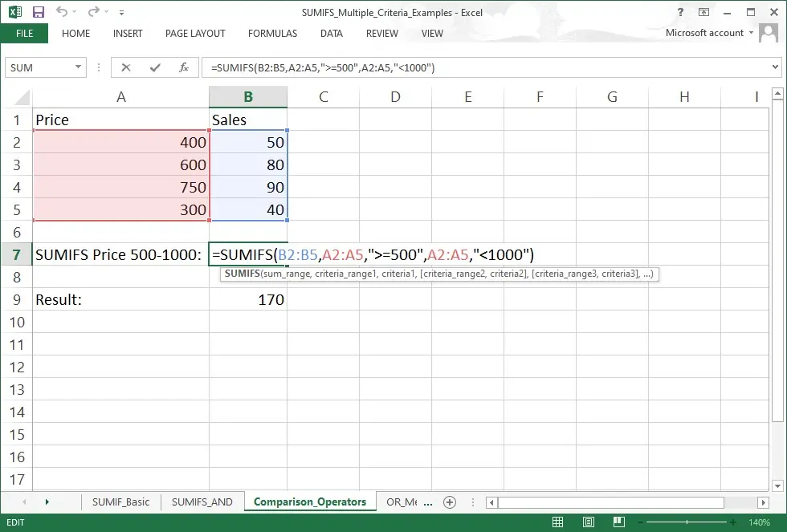Screen dimensions: 787x532
Task: Open Insert Function via the fx icon
Action: [x=183, y=67]
